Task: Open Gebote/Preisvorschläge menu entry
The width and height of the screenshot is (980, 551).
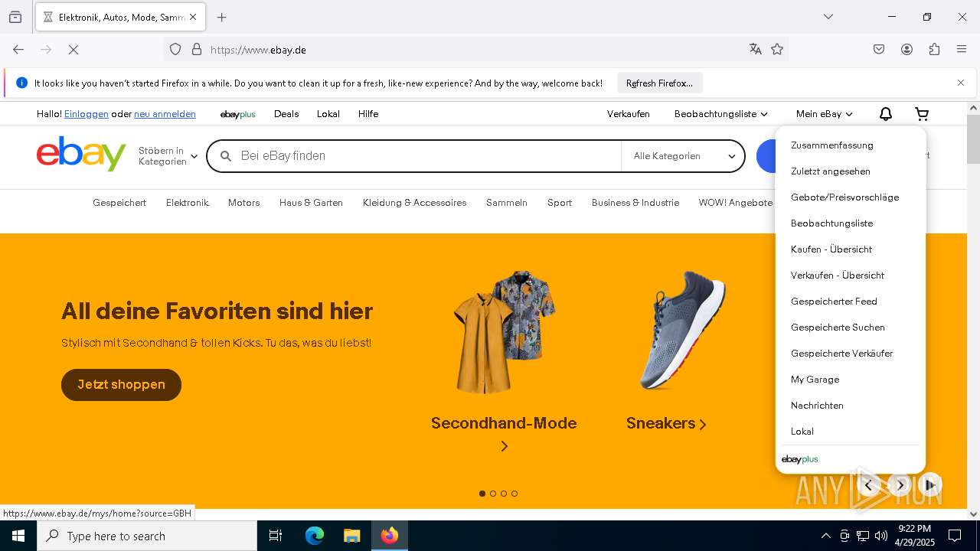Action: tap(844, 197)
